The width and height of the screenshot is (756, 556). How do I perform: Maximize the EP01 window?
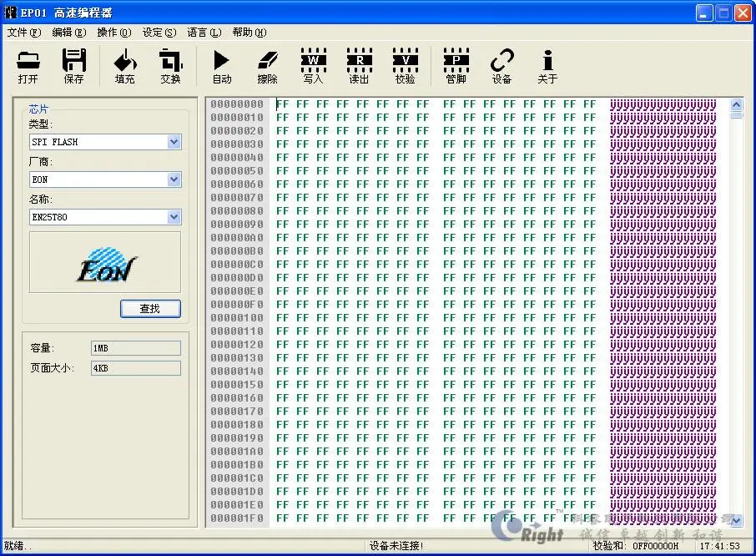point(723,13)
